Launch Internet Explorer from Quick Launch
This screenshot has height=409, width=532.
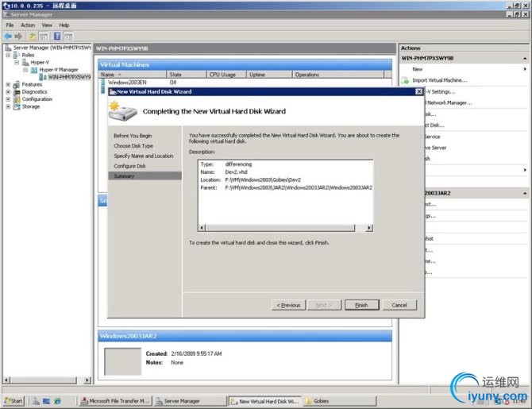58,401
